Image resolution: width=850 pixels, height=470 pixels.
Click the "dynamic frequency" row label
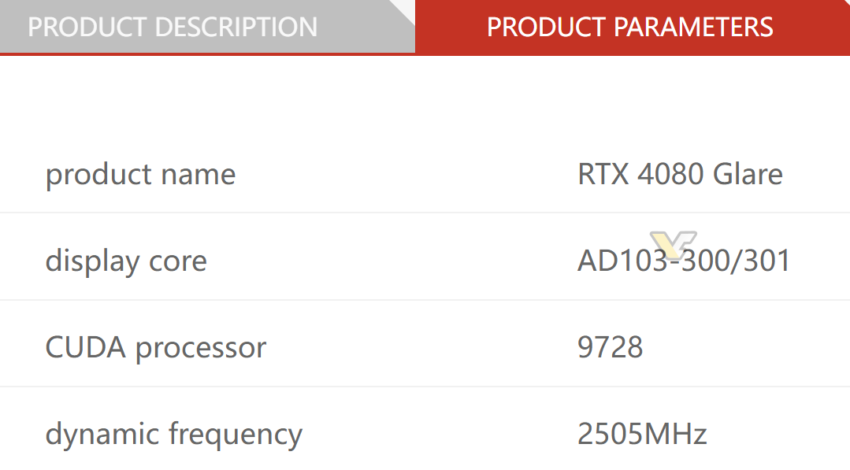click(x=173, y=435)
